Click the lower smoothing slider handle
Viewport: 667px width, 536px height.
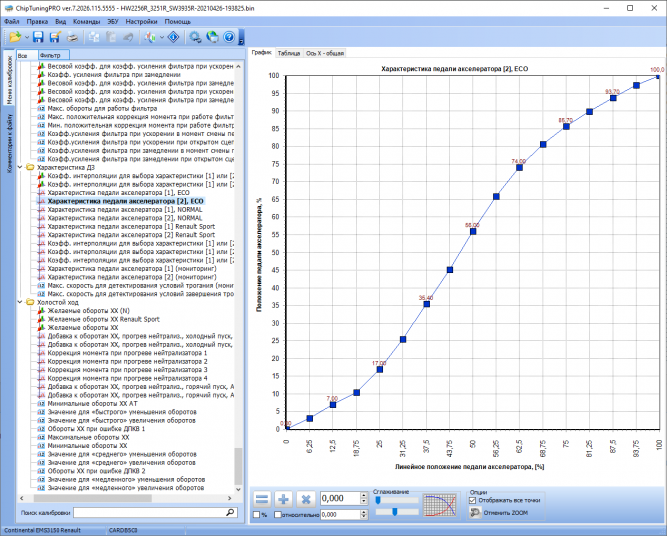click(395, 512)
